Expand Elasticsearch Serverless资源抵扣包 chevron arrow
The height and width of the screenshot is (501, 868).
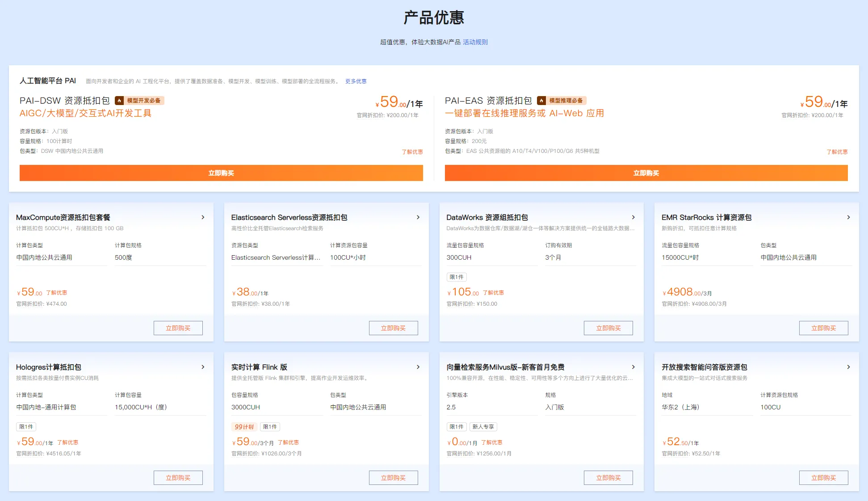[418, 217]
